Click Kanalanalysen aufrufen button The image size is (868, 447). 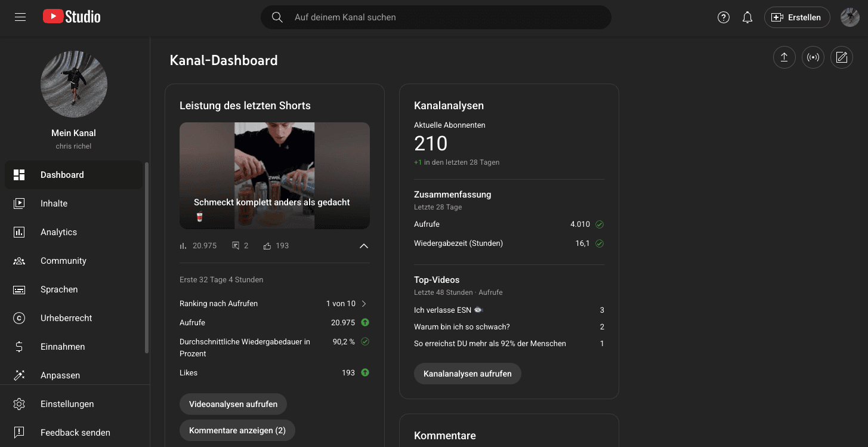tap(468, 374)
